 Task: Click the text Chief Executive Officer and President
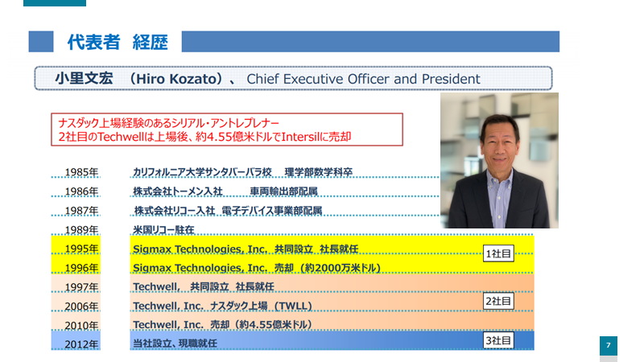click(x=363, y=79)
